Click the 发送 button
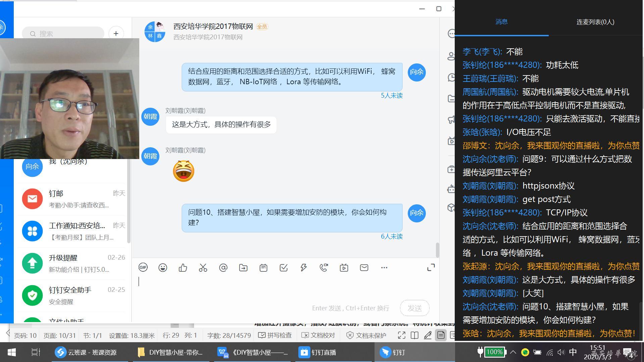 pyautogui.click(x=414, y=308)
